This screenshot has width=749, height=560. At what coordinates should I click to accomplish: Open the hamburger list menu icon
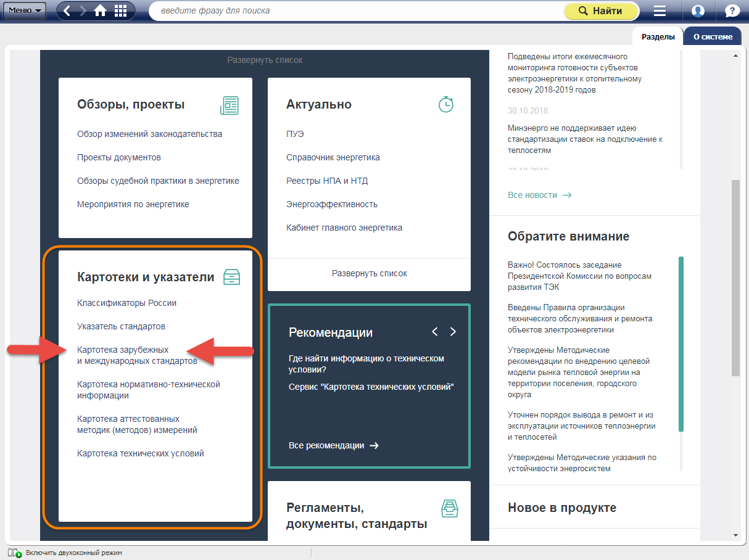click(x=660, y=11)
